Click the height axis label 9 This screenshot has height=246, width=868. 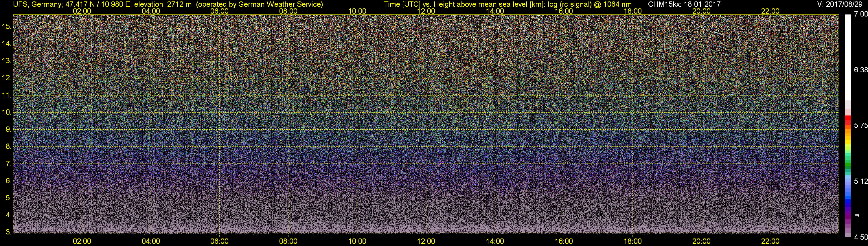tap(8, 129)
